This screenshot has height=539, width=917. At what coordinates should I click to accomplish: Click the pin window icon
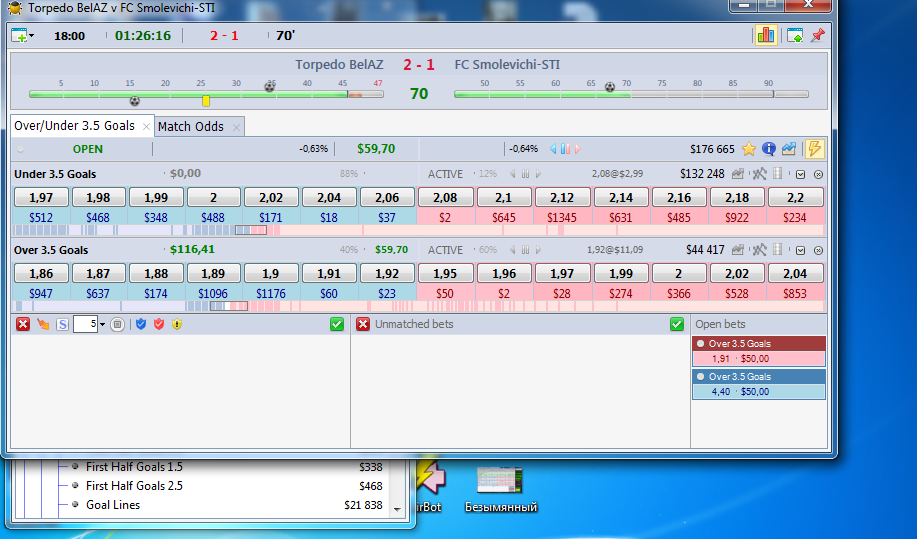[818, 36]
